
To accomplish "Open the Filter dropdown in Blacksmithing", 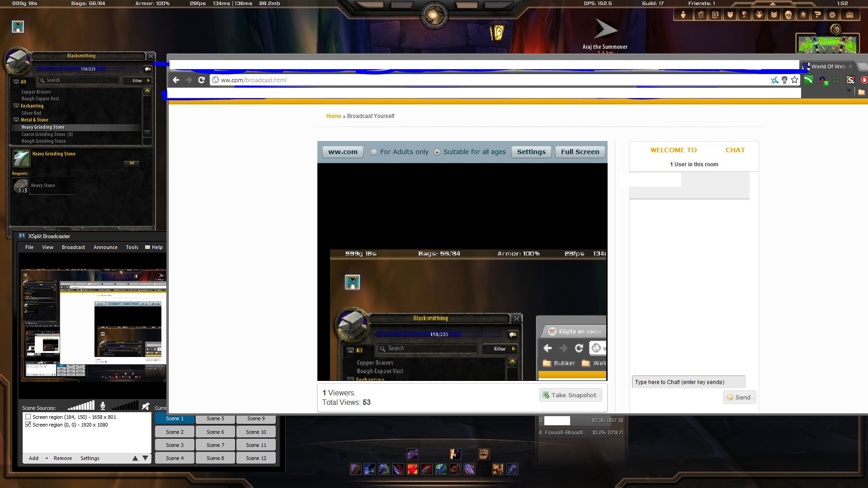I will [x=137, y=80].
